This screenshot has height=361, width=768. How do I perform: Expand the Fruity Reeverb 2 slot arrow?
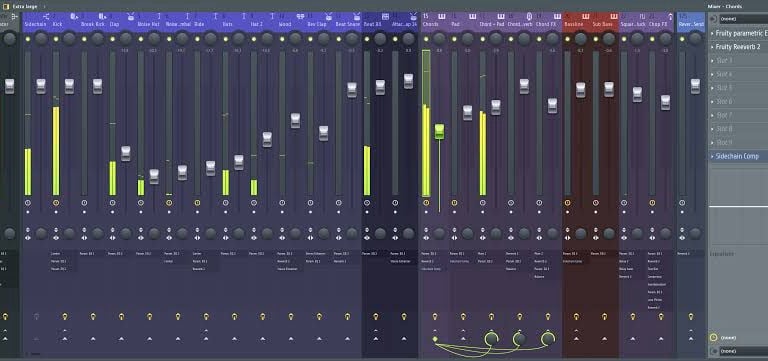(x=712, y=47)
